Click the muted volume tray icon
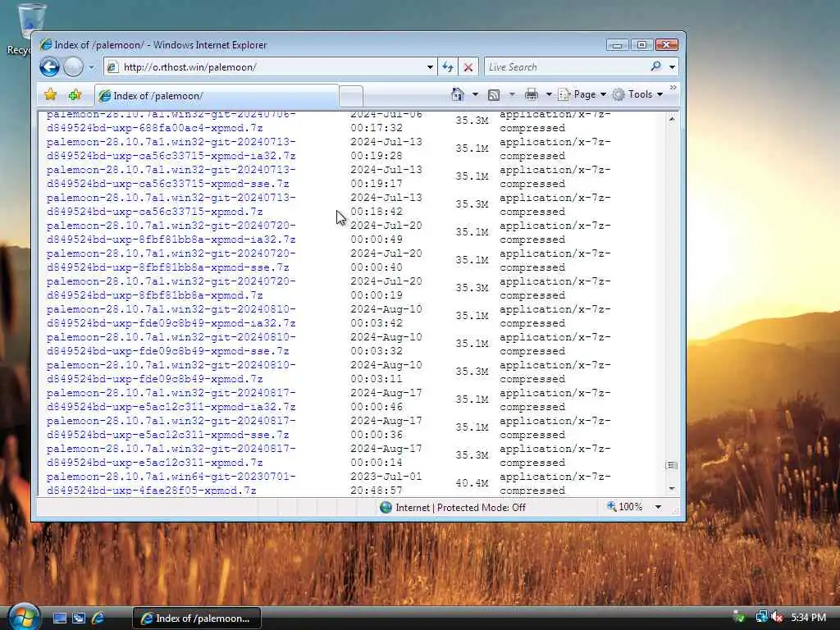 click(x=777, y=617)
